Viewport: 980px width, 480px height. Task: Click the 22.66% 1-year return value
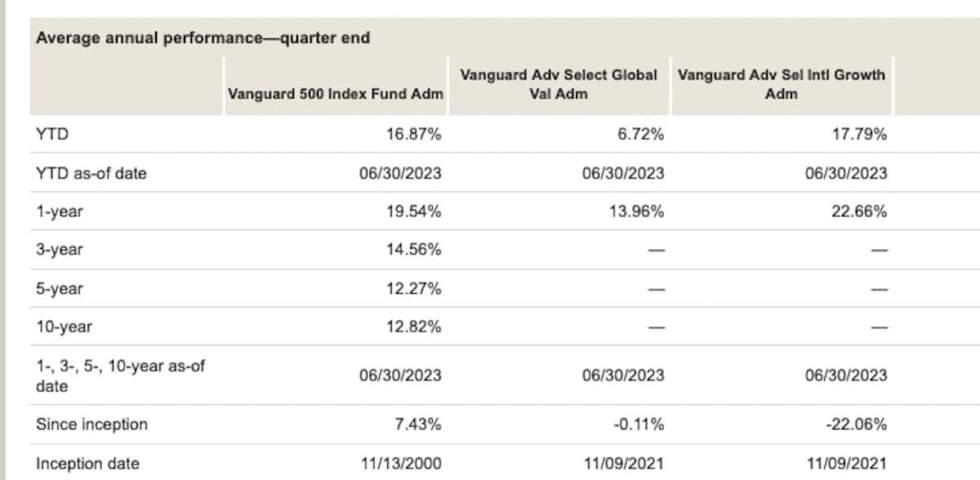(x=859, y=211)
